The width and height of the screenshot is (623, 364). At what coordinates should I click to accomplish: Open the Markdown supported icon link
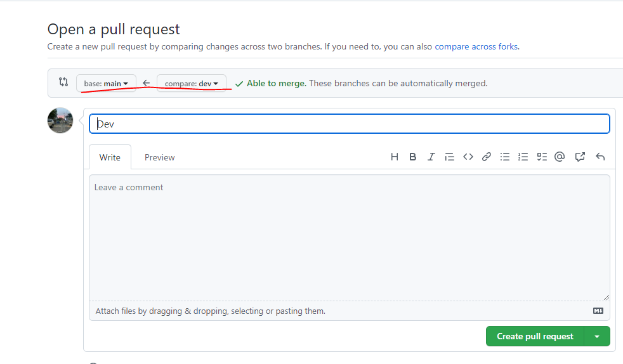click(x=598, y=311)
